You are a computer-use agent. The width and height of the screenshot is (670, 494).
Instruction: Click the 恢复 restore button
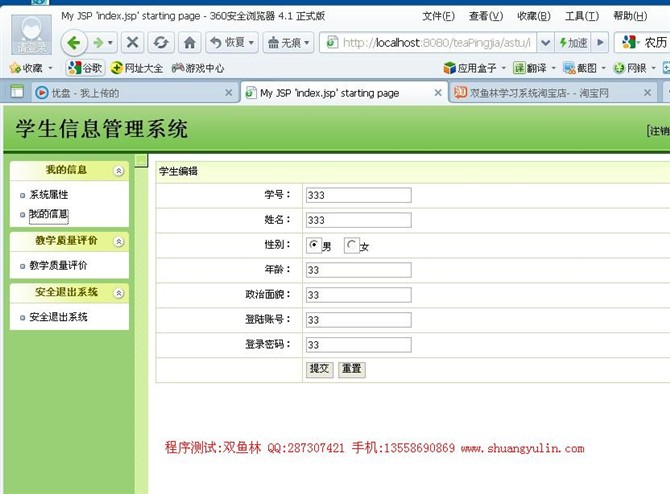228,43
